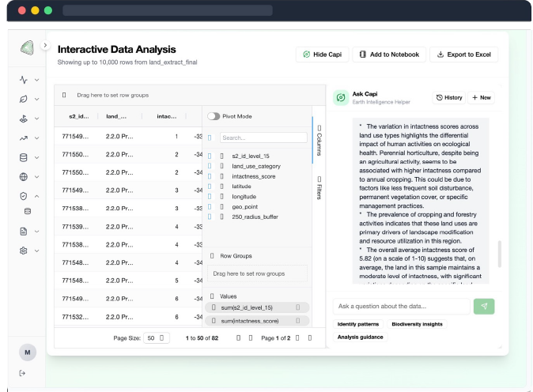
Task: Click the database icon in the sidebar
Action: pos(24,157)
